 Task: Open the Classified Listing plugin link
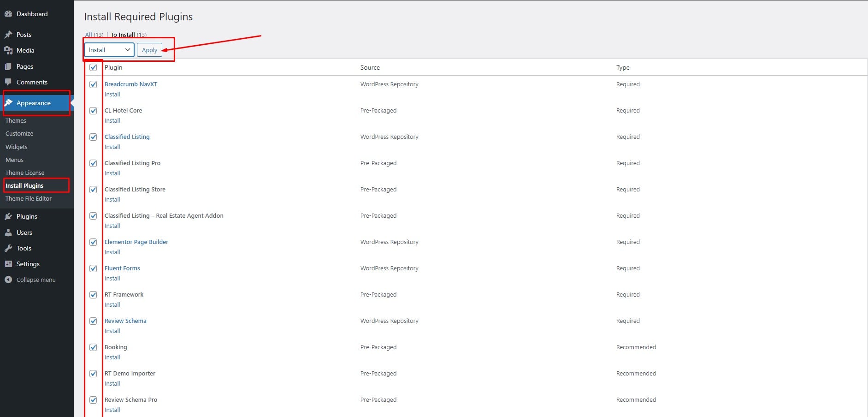(x=127, y=137)
